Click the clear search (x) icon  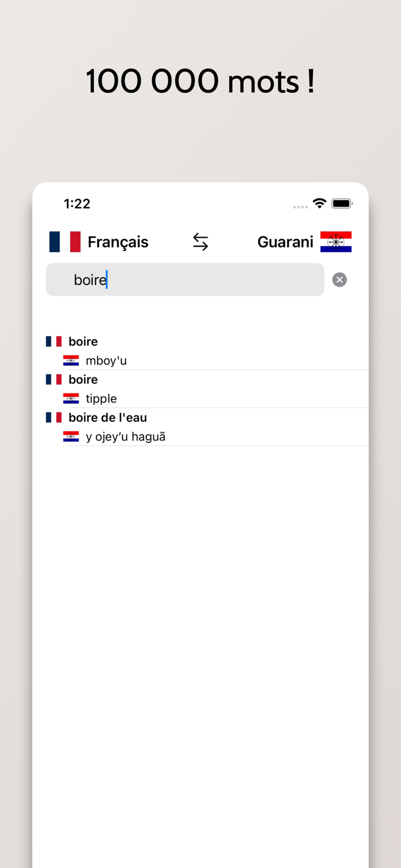point(339,279)
